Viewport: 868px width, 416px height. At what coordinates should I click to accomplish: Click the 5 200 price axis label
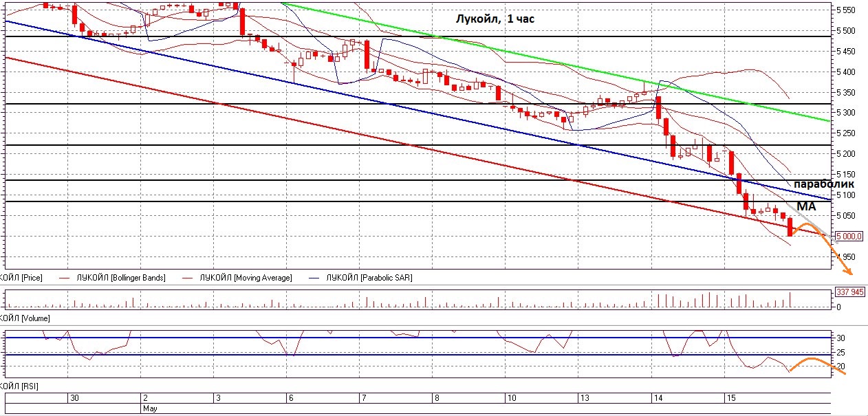click(x=845, y=153)
